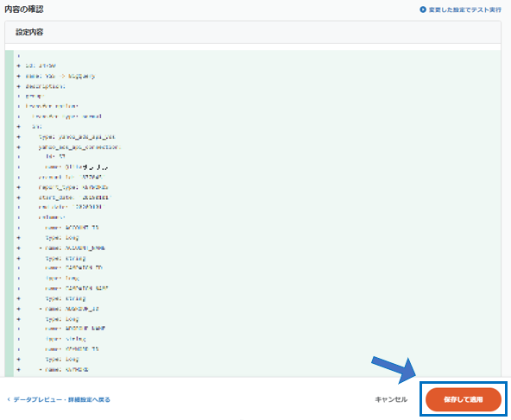Select the columns: diff line
This screenshot has height=420, width=511.
(x=52, y=217)
